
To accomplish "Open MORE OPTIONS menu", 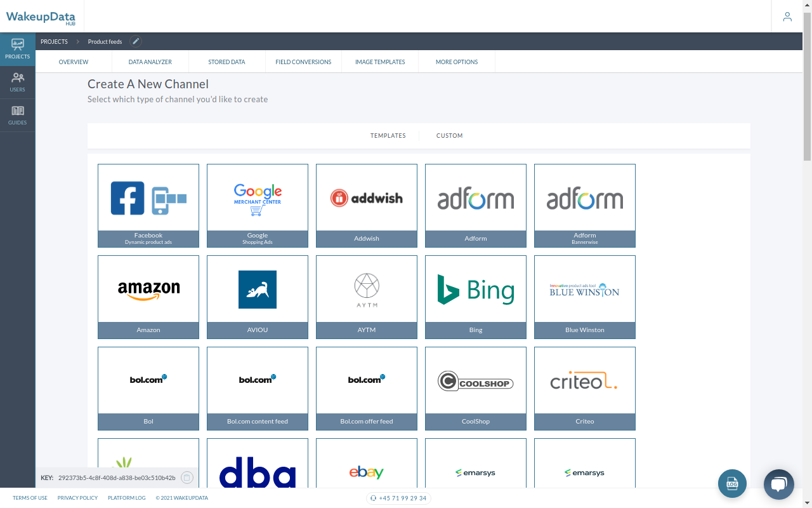I will pos(456,62).
